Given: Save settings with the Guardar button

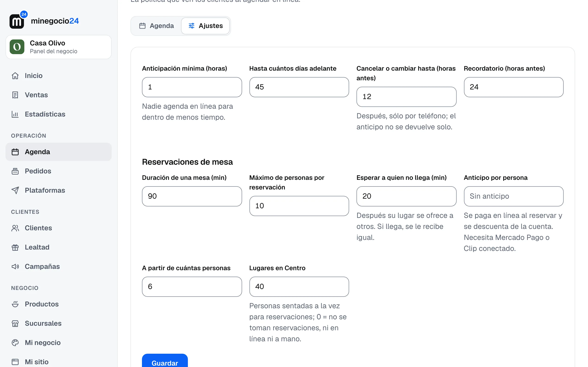Looking at the screenshot, I should click(165, 361).
